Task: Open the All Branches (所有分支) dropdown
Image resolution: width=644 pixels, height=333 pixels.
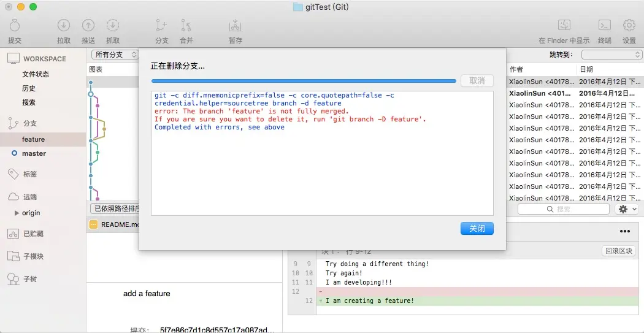Action: click(x=115, y=54)
